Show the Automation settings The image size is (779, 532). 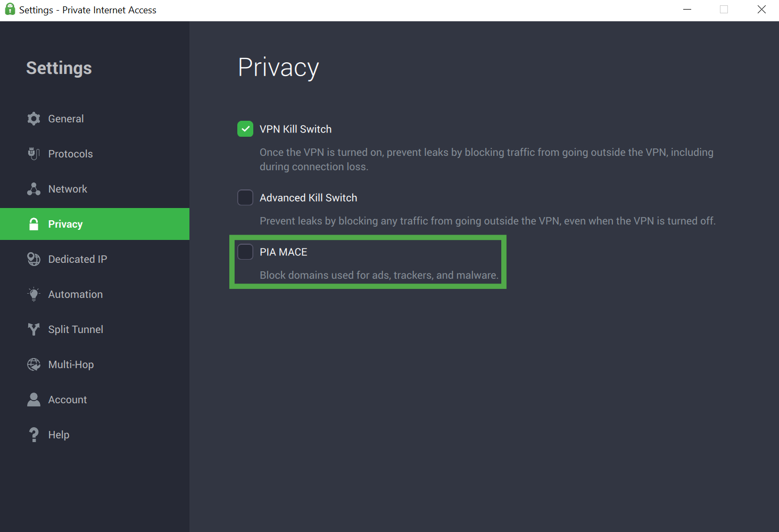point(95,294)
